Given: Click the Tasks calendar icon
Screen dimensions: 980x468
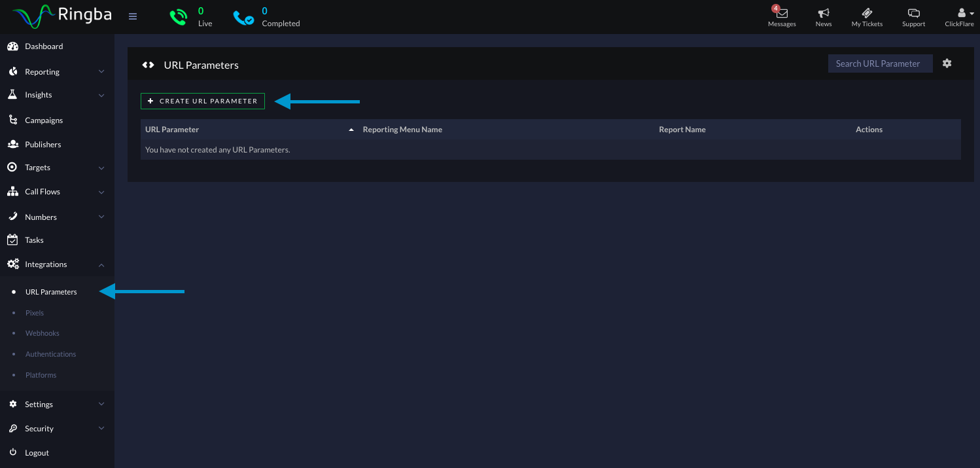Looking at the screenshot, I should pyautogui.click(x=12, y=240).
